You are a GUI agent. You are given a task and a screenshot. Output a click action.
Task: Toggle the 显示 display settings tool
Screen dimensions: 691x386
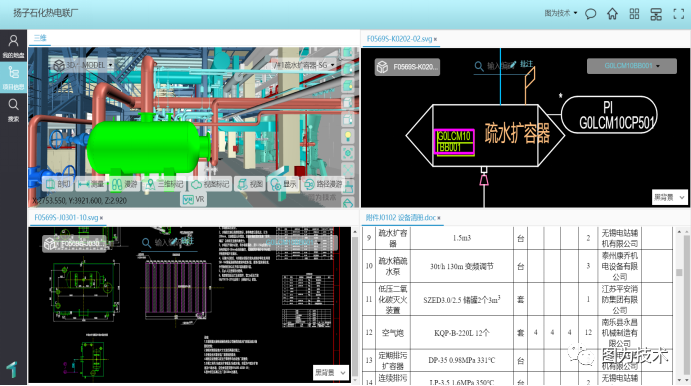[x=283, y=184]
